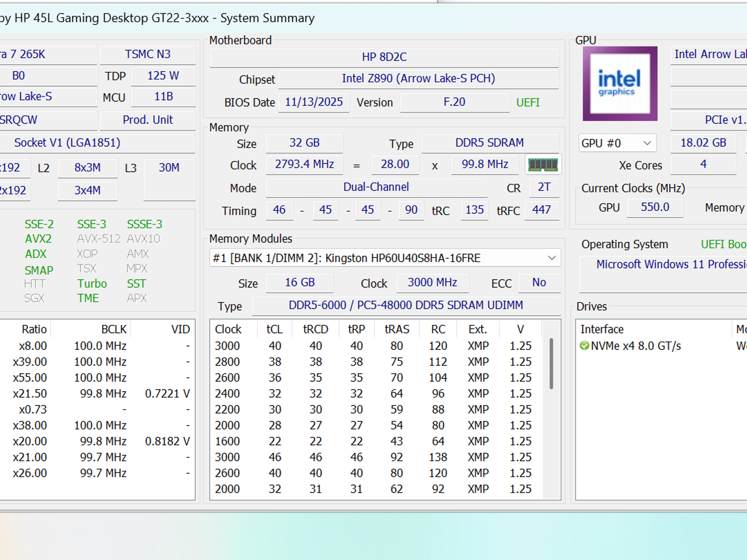Click the DDR5-6000 / PC5-48000 type field
Screen dimensions: 747x560
406,306
